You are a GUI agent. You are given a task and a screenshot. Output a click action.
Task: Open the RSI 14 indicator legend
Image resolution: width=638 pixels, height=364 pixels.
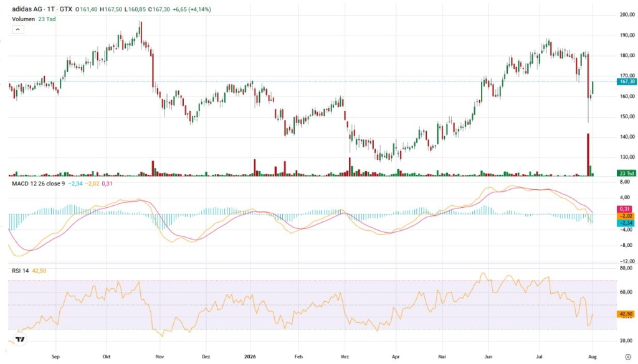(x=21, y=271)
